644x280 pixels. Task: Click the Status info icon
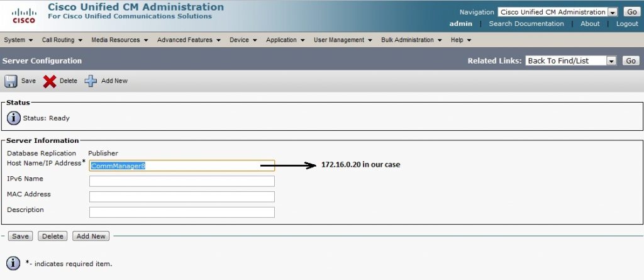pyautogui.click(x=14, y=118)
